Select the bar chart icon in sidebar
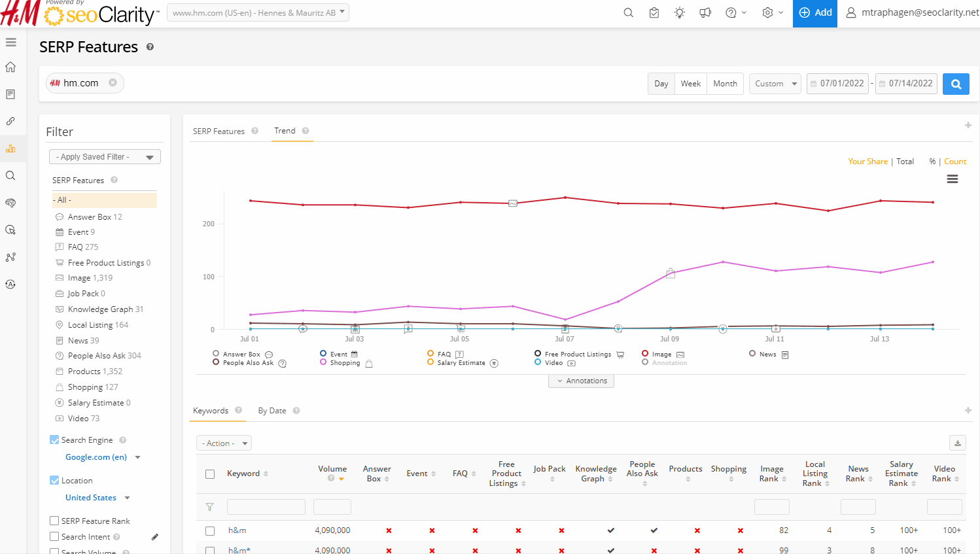Screen dimensions: 980x554 (10, 148)
